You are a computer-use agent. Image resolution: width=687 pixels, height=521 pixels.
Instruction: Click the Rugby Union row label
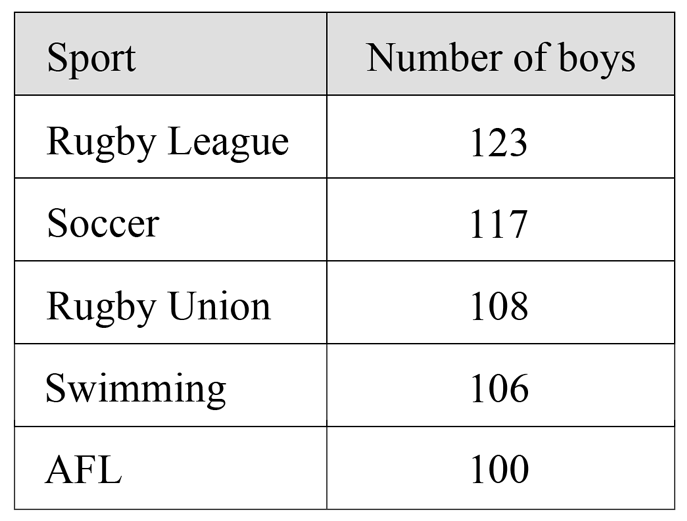coord(159,307)
